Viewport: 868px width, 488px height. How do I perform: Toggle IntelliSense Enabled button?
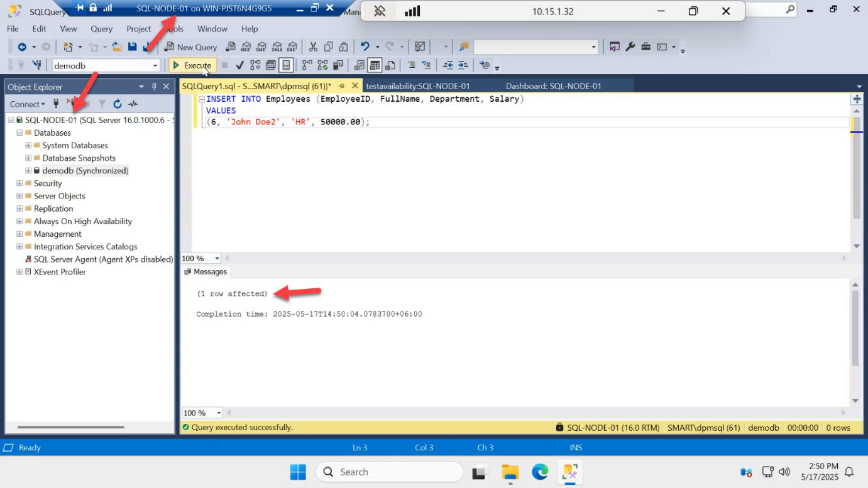pyautogui.click(x=285, y=65)
